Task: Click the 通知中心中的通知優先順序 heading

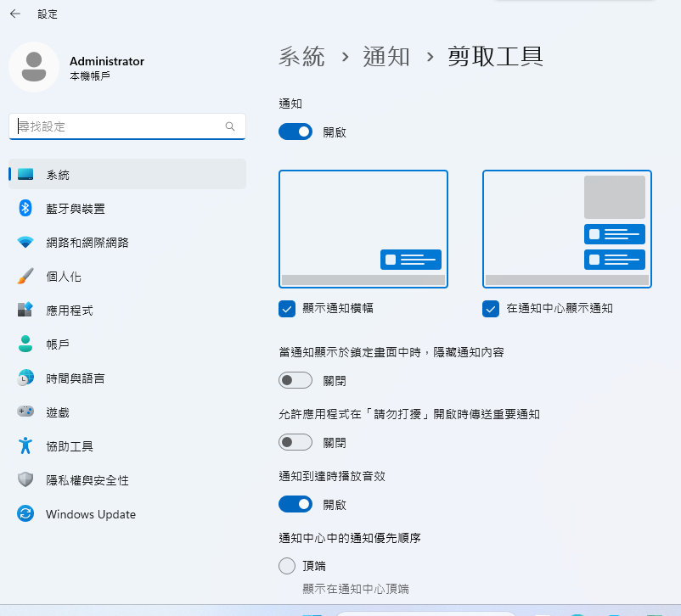Action: 350,538
